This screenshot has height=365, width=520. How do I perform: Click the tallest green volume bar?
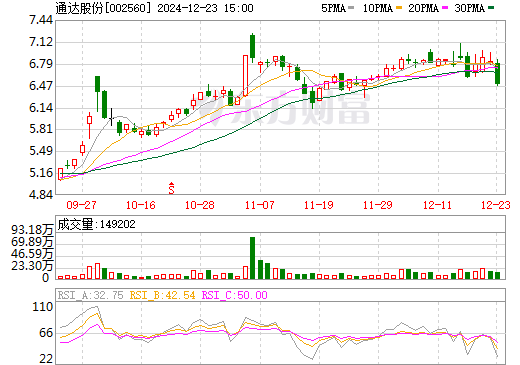coord(252,258)
